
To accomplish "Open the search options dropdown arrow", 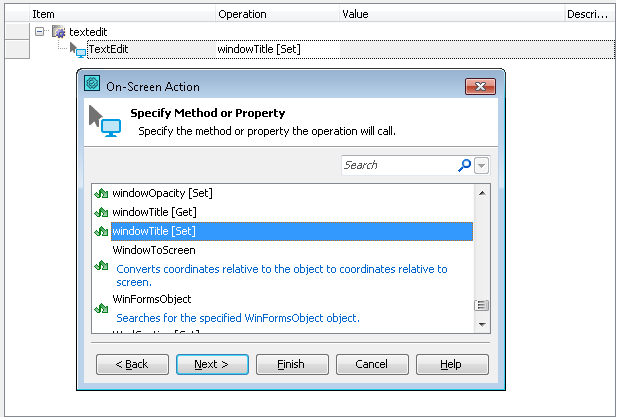I will click(482, 165).
